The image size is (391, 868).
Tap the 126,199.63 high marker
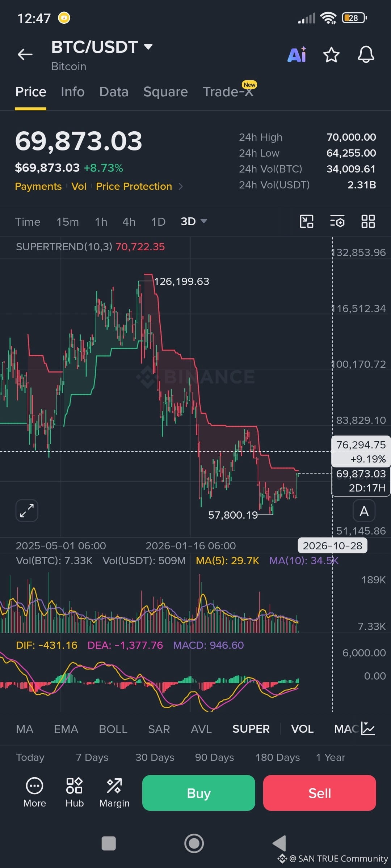(181, 281)
